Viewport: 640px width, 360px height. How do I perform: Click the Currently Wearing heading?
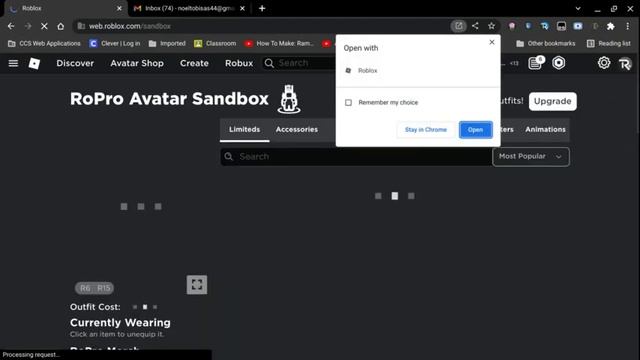click(x=120, y=322)
